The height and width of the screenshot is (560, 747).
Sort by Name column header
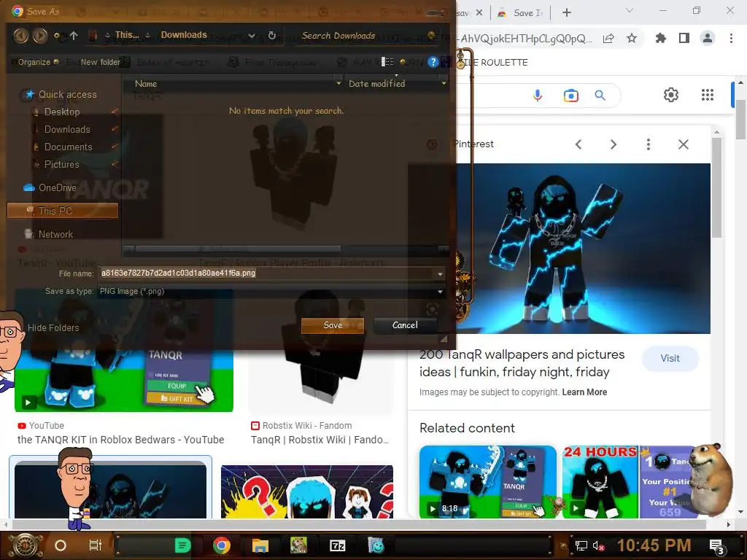[146, 83]
